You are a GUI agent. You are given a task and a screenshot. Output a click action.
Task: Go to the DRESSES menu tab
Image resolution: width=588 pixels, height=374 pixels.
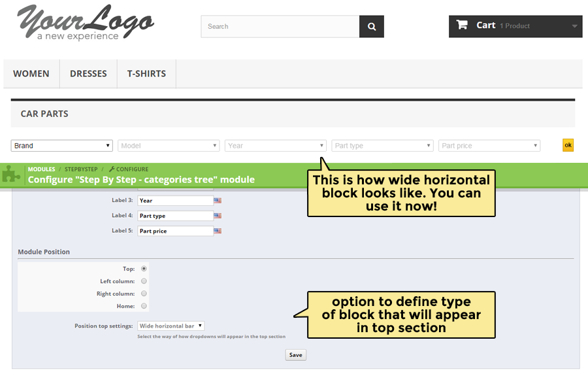coord(88,74)
